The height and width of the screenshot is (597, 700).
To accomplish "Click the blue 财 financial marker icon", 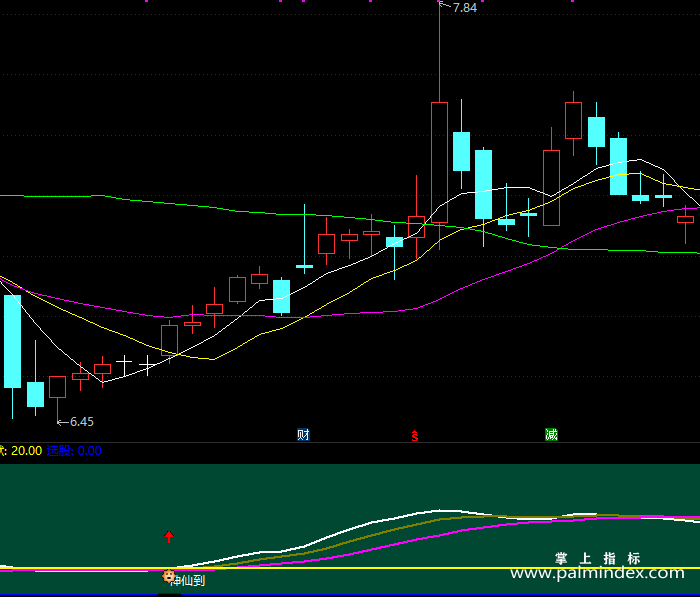I will pyautogui.click(x=303, y=434).
